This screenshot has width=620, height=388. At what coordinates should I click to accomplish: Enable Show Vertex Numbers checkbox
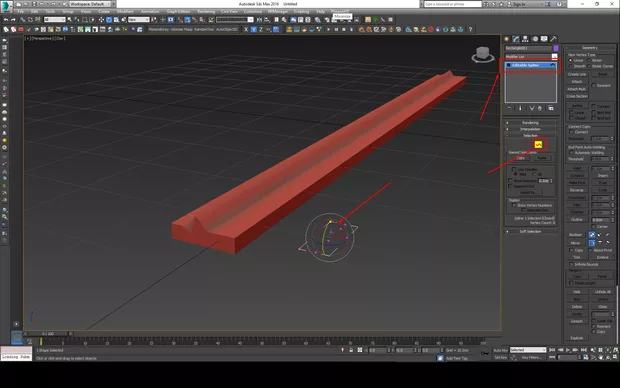coord(514,205)
